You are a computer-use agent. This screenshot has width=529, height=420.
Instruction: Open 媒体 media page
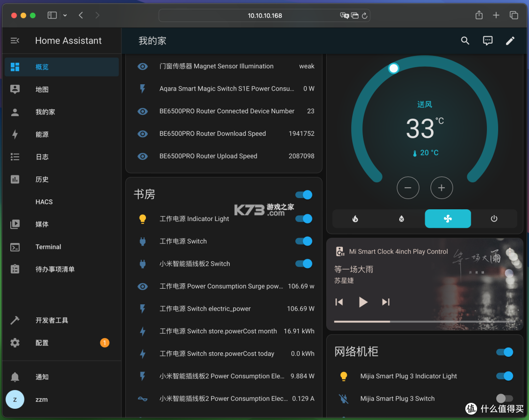pos(62,224)
